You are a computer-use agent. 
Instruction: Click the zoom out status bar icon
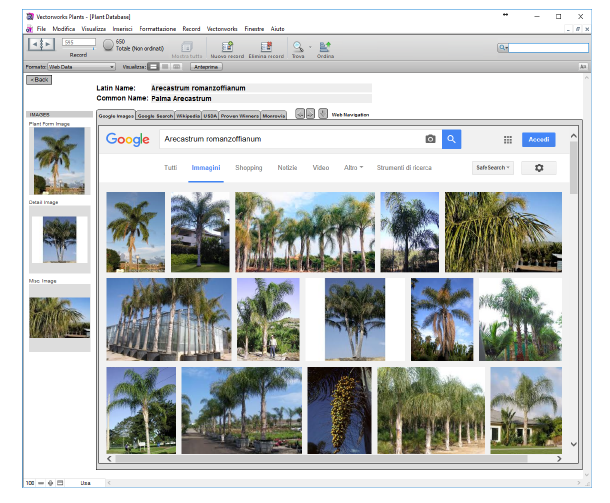pos(41,483)
